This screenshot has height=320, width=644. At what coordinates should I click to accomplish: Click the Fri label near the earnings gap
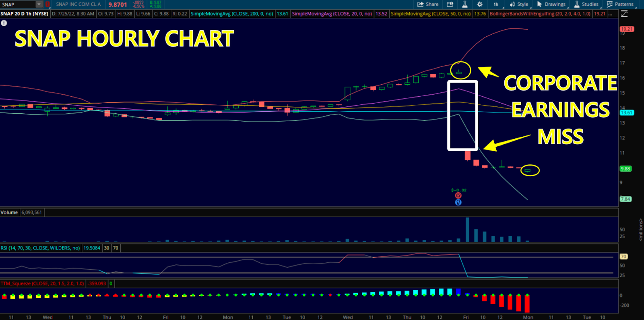tap(466, 317)
